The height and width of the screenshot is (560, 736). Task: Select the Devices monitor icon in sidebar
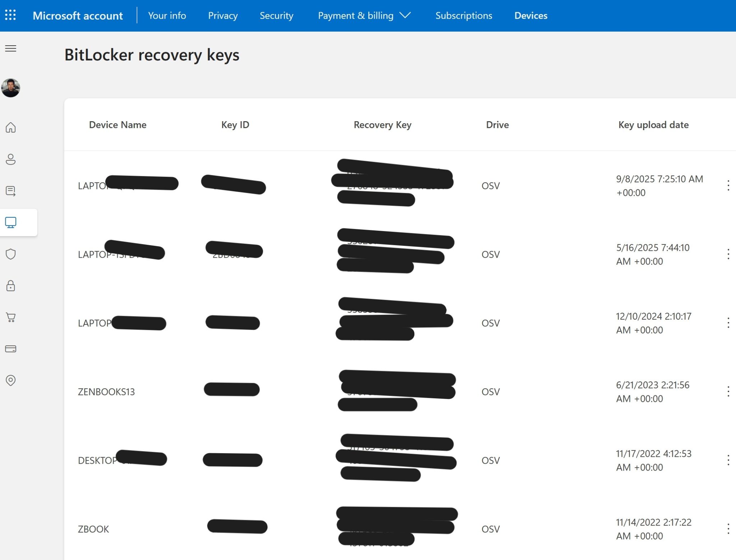11,222
